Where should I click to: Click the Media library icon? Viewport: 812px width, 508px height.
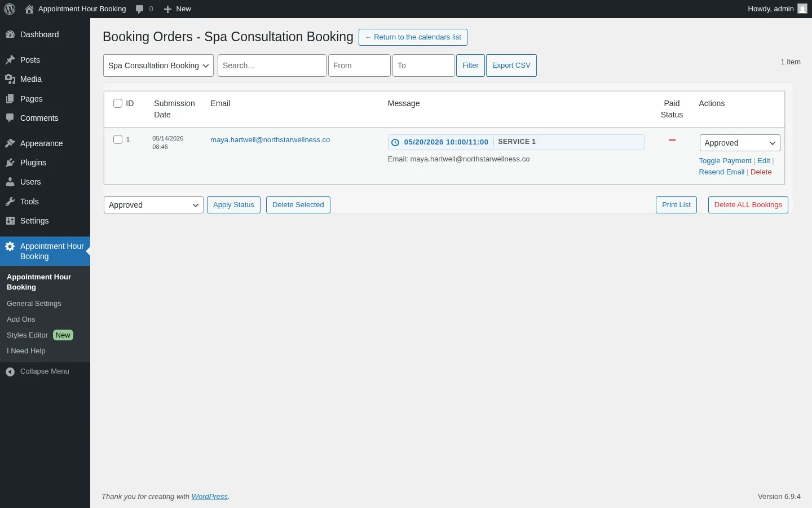coord(10,79)
